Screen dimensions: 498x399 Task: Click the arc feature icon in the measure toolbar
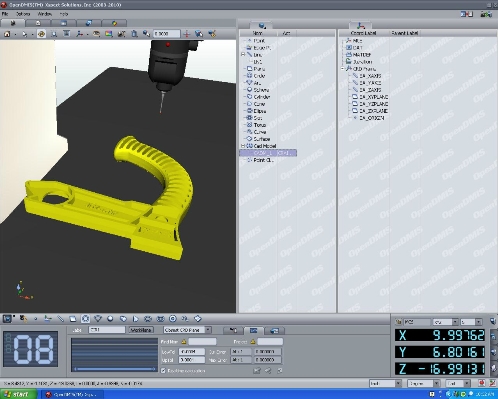[98, 319]
